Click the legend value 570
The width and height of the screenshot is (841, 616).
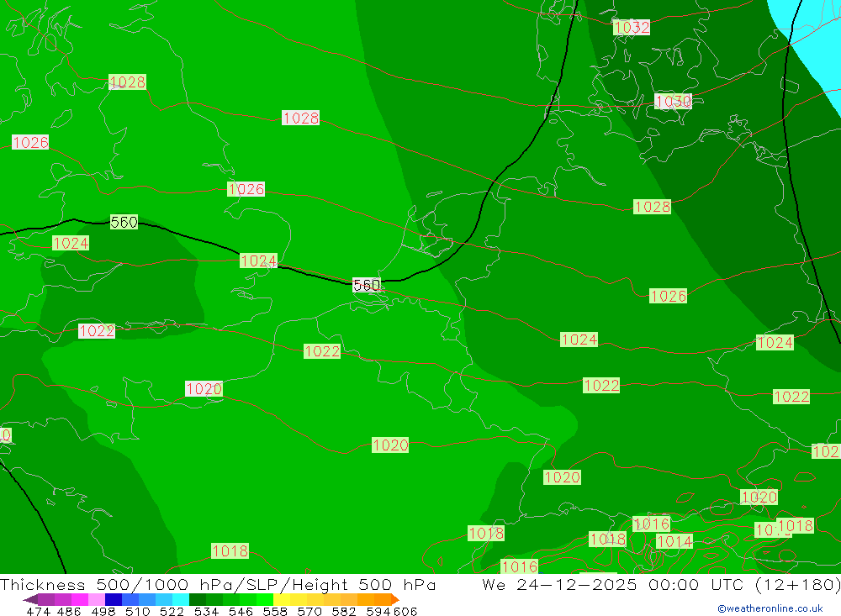tap(309, 611)
